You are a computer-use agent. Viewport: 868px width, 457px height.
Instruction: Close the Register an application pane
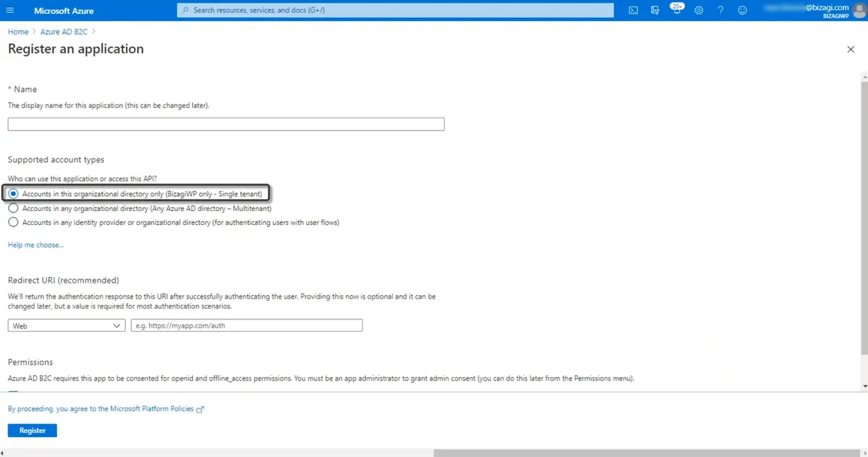pyautogui.click(x=851, y=49)
